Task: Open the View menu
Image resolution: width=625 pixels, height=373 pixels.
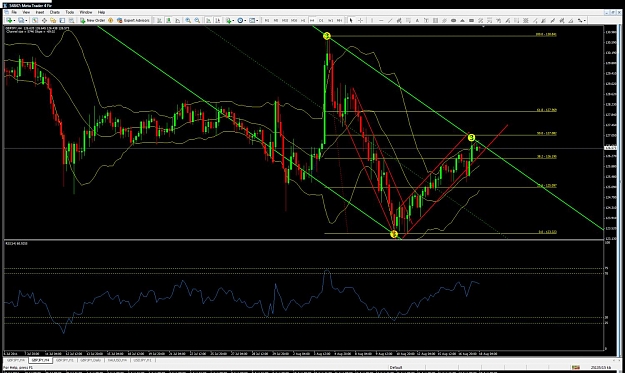Action: click(x=26, y=12)
